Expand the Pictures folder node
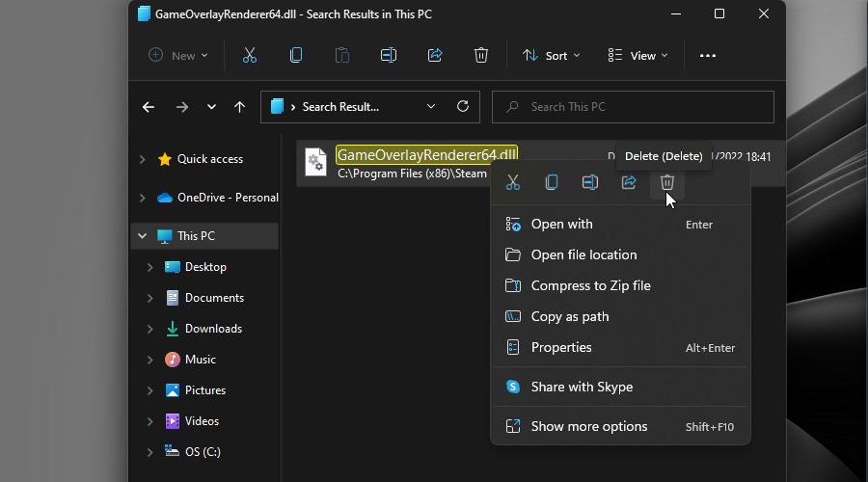 150,390
